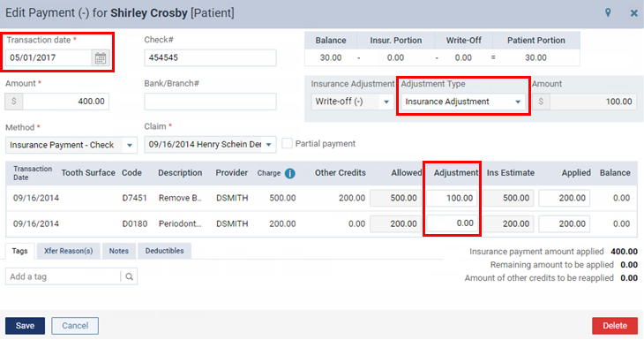644x340 pixels.
Task: Open the transaction date calendar picker
Action: pos(101,58)
